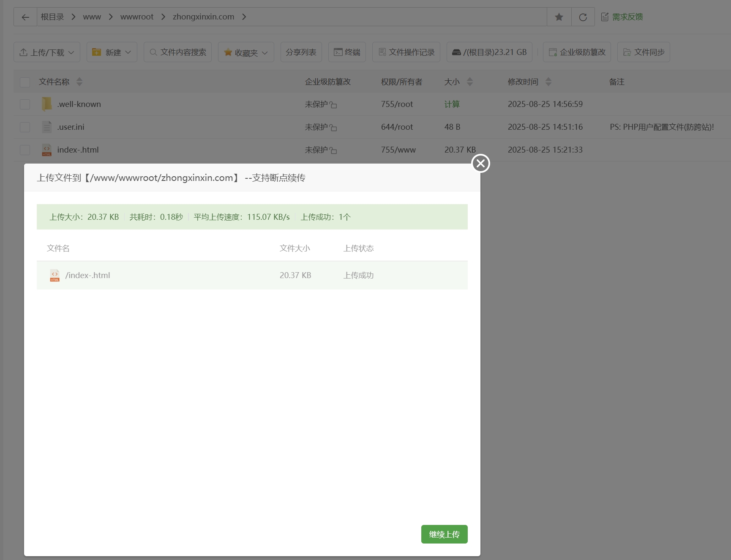
Task: Sort by 文件名称 column arrows
Action: 79,82
